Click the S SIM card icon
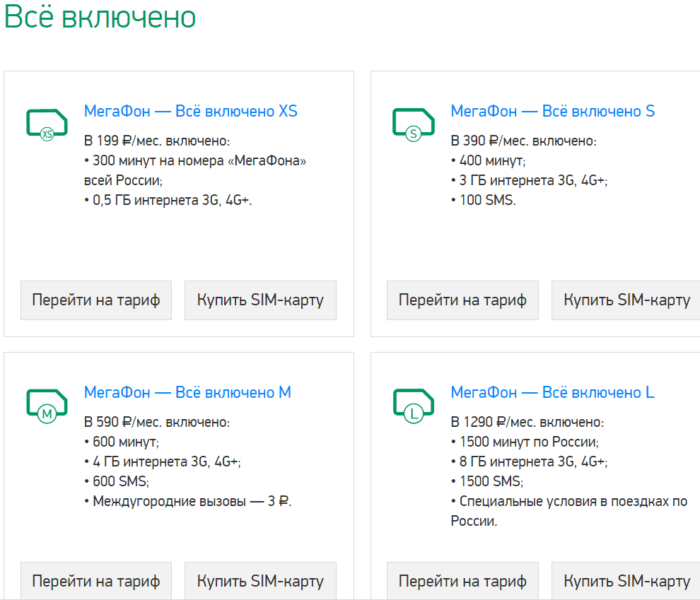The width and height of the screenshot is (700, 600). click(414, 125)
